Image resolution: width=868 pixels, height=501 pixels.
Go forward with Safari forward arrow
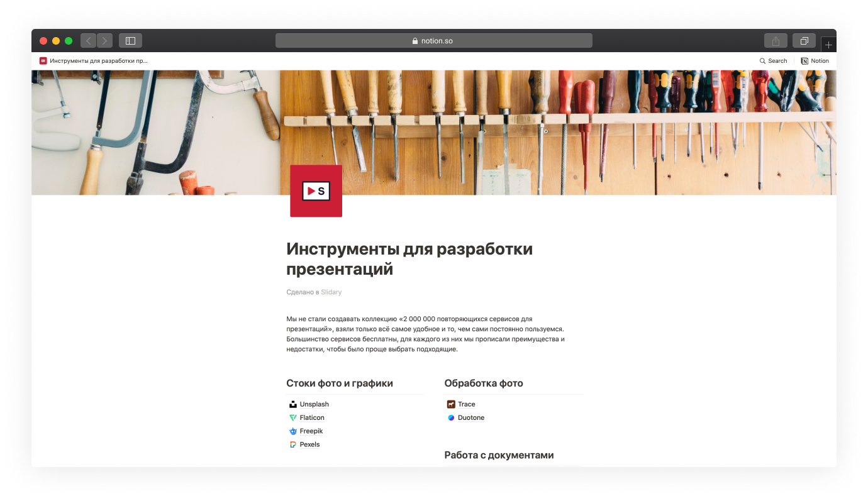[x=104, y=41]
